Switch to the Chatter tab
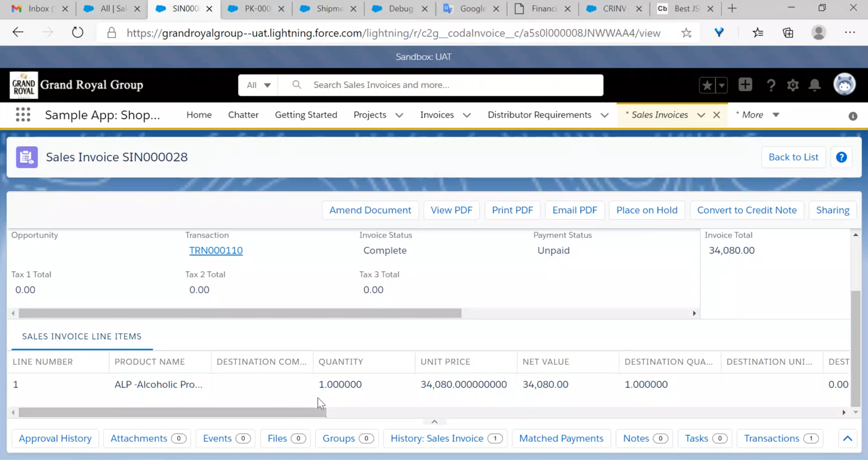The height and width of the screenshot is (460, 868). 243,115
